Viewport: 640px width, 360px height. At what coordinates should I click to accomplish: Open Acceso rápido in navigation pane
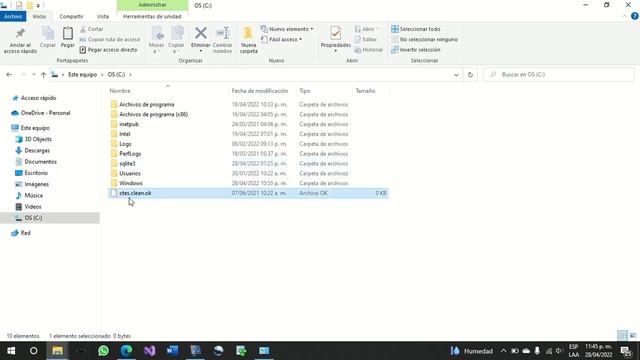[x=38, y=98]
